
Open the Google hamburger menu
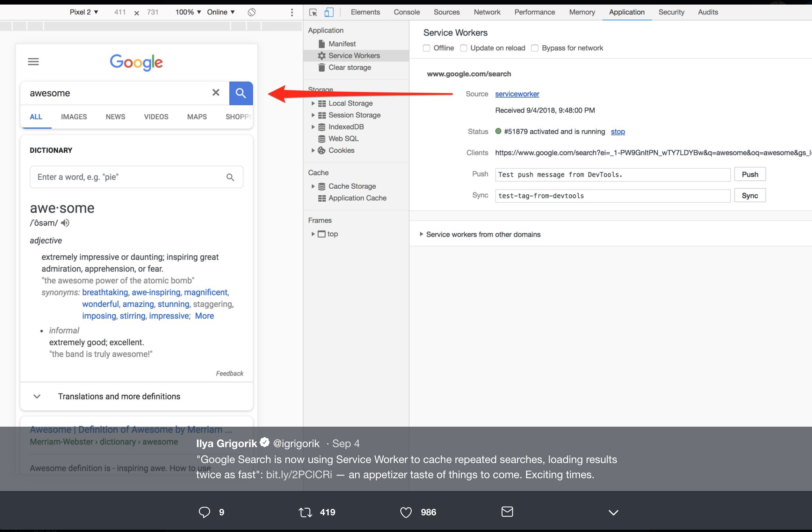tap(33, 62)
